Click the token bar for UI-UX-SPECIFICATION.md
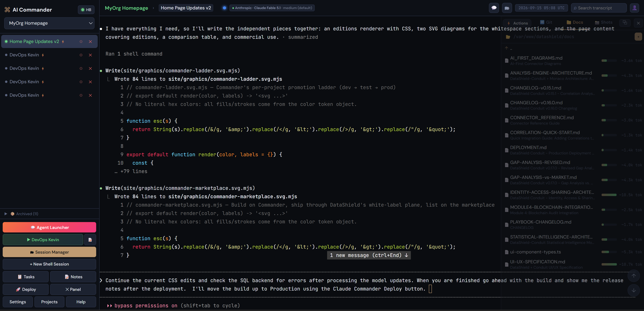Viewport: 644px width, 311px height. (609, 264)
